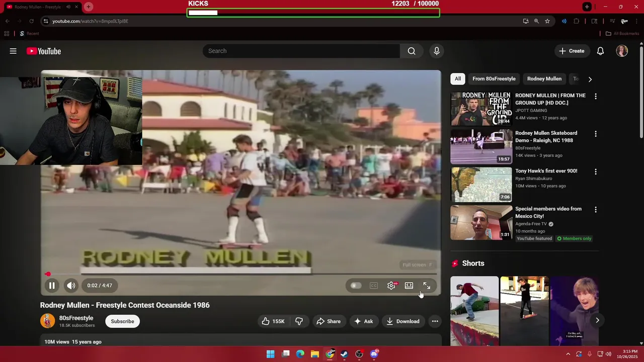Click the YouTube search input field

click(x=301, y=51)
